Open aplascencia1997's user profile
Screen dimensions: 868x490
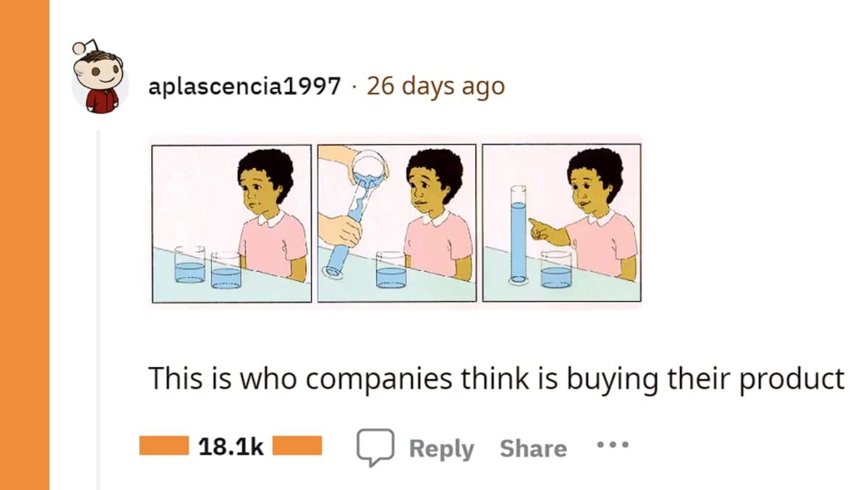[244, 87]
